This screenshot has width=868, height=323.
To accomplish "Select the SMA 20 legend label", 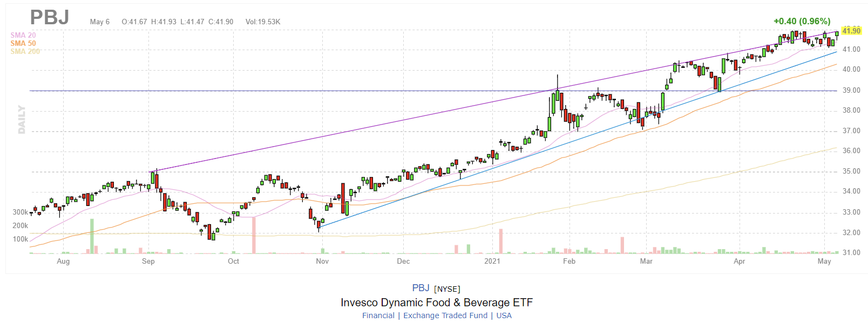I will (23, 35).
